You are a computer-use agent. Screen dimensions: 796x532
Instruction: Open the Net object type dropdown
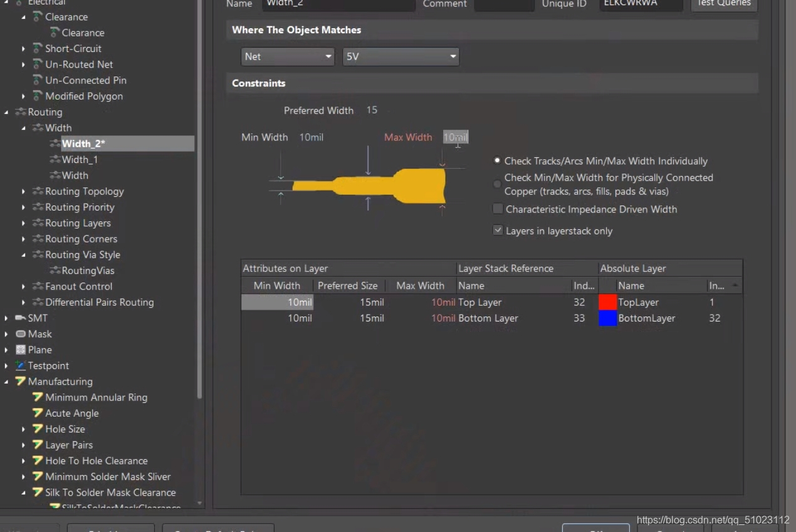tap(288, 56)
